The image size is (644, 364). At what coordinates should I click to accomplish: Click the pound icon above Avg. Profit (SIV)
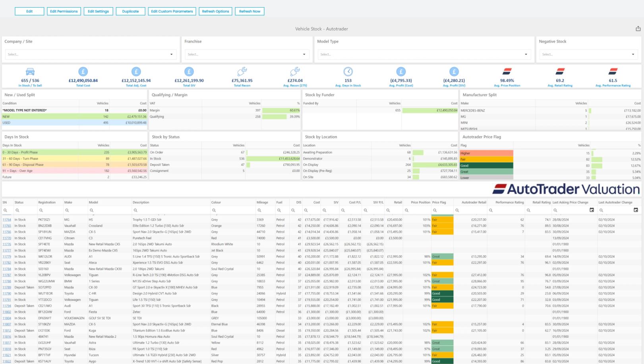click(454, 71)
